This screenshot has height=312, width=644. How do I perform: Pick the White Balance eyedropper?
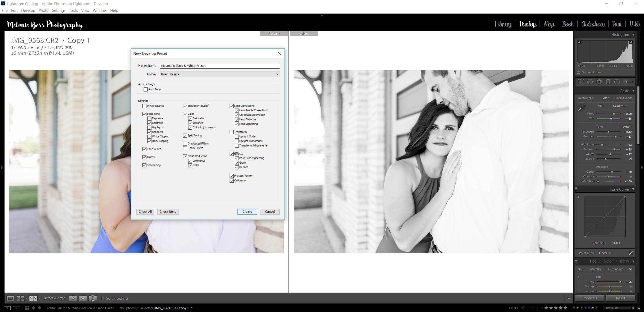582,107
